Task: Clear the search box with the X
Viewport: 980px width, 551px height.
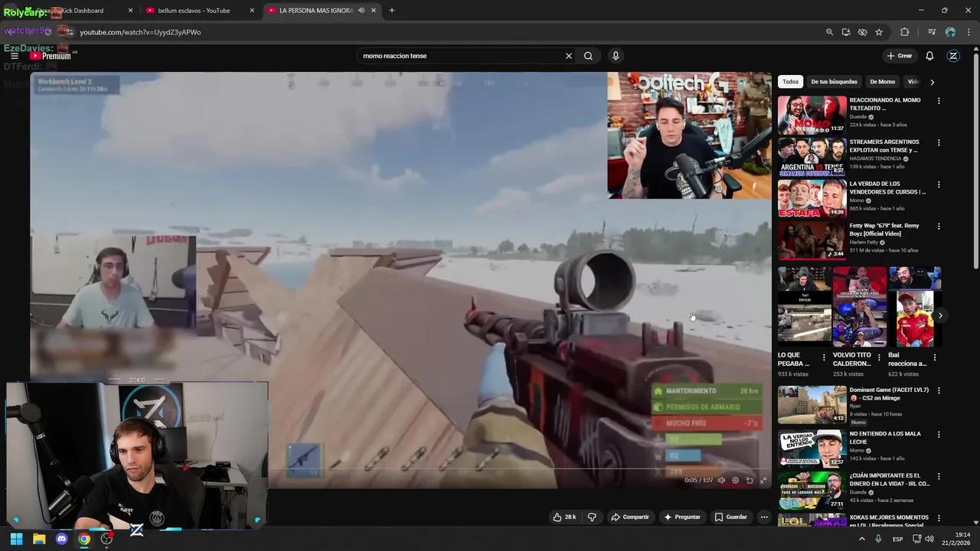Action: [569, 56]
